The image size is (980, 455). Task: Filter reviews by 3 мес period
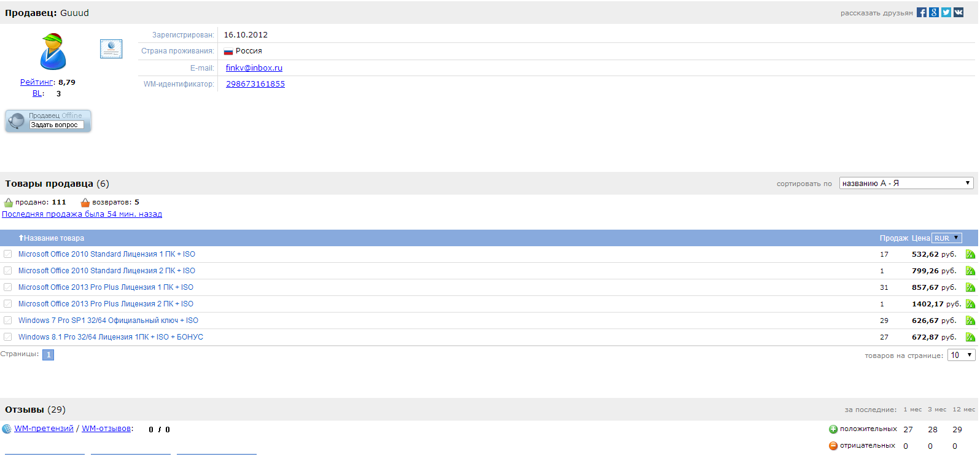[x=937, y=410]
